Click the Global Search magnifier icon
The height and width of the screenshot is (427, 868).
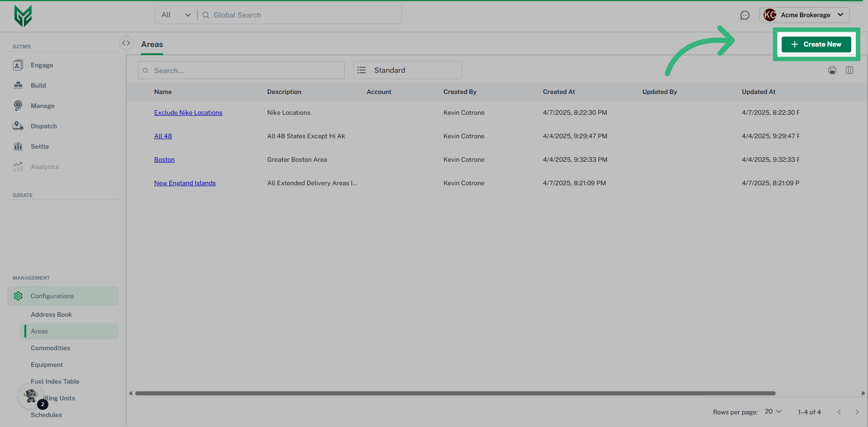[206, 15]
